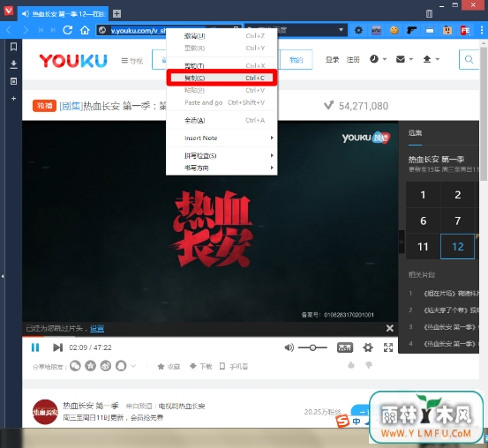Open the Notes panel in sidebar
This screenshot has height=448, width=488.
[13, 81]
